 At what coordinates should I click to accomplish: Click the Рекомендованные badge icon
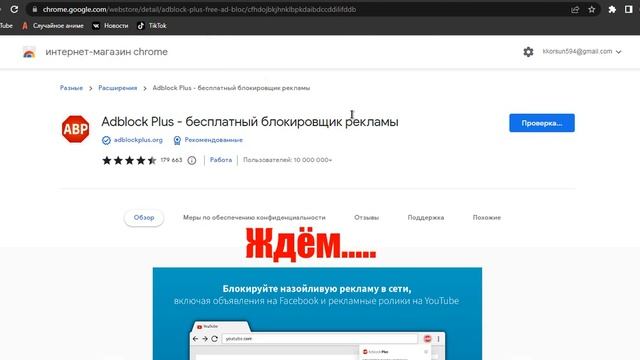tap(177, 140)
